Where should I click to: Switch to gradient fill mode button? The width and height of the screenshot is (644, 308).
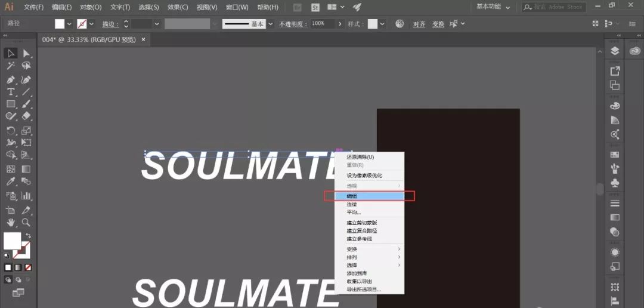18,267
